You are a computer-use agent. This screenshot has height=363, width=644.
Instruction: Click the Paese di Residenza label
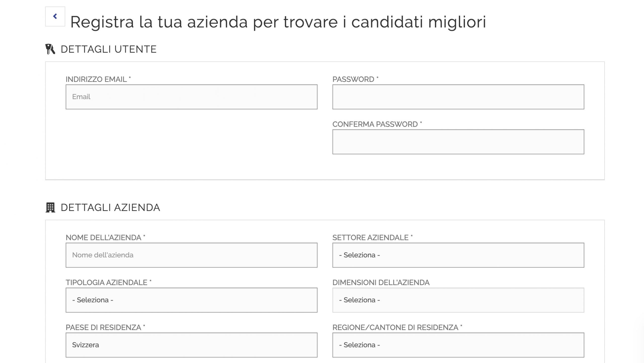click(x=105, y=328)
